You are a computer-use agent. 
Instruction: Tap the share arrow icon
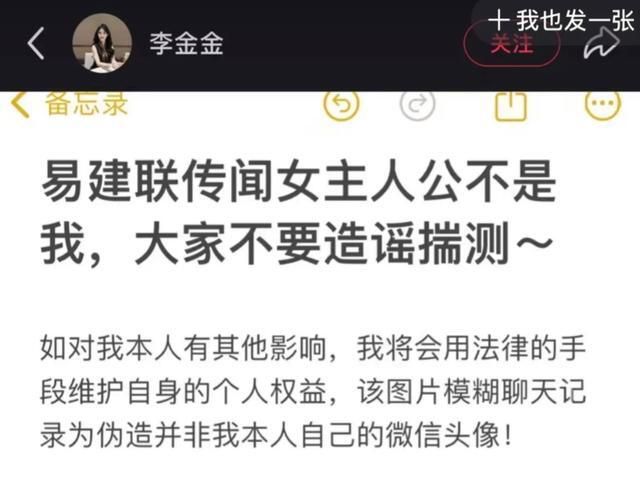point(601,42)
